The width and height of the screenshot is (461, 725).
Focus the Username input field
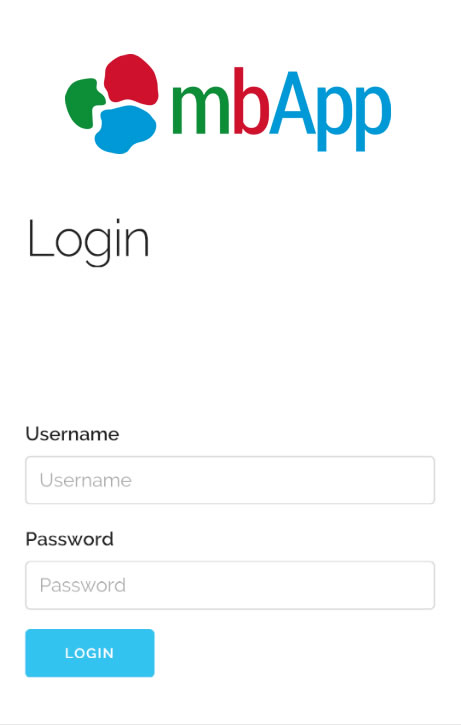230,480
